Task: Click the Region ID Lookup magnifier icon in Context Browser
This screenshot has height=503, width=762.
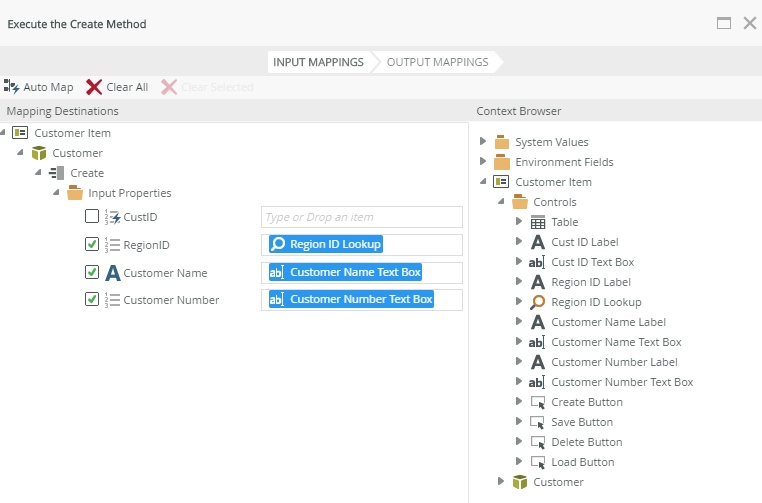Action: (x=537, y=302)
